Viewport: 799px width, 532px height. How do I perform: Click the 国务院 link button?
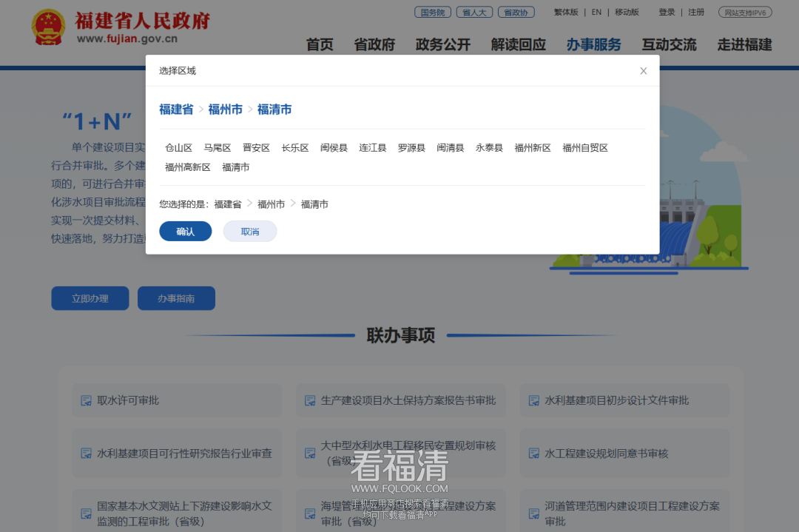point(433,13)
